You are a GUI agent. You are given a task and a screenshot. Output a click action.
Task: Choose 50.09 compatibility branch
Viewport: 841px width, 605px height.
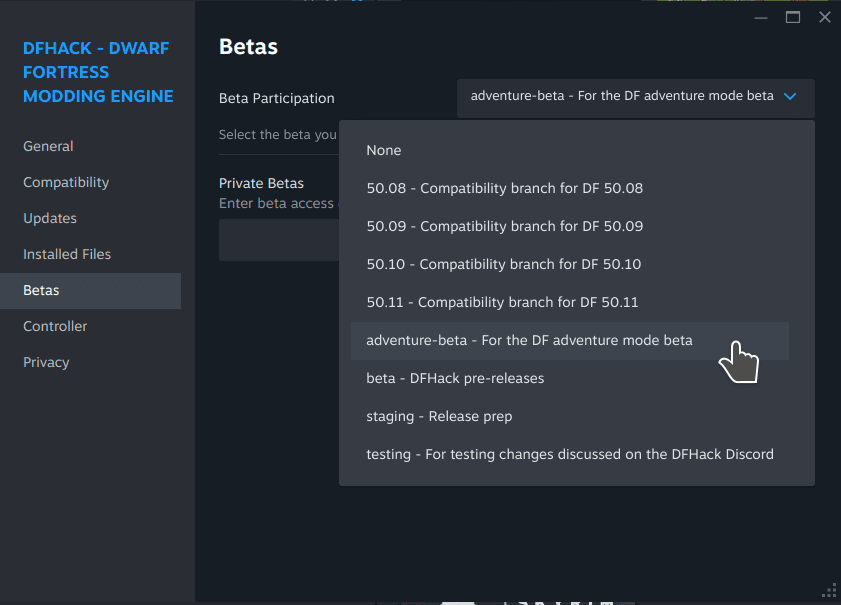click(x=570, y=226)
